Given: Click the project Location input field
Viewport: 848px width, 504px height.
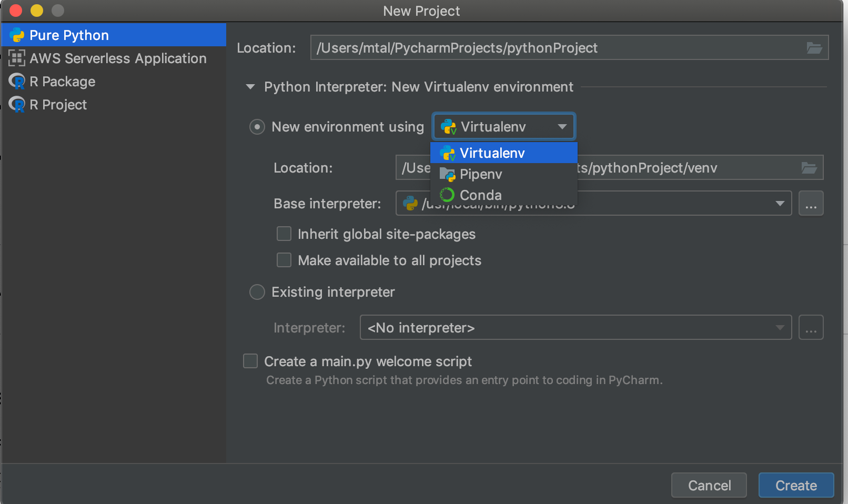Looking at the screenshot, I should coord(526,47).
